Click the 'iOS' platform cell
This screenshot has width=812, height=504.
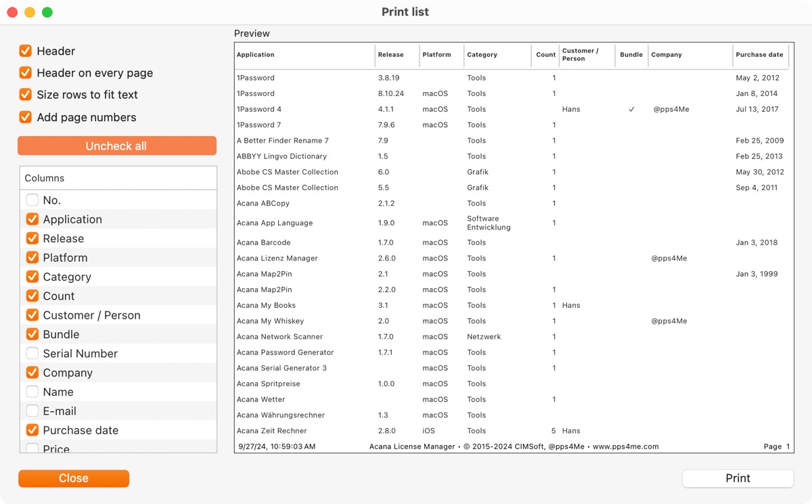point(429,431)
